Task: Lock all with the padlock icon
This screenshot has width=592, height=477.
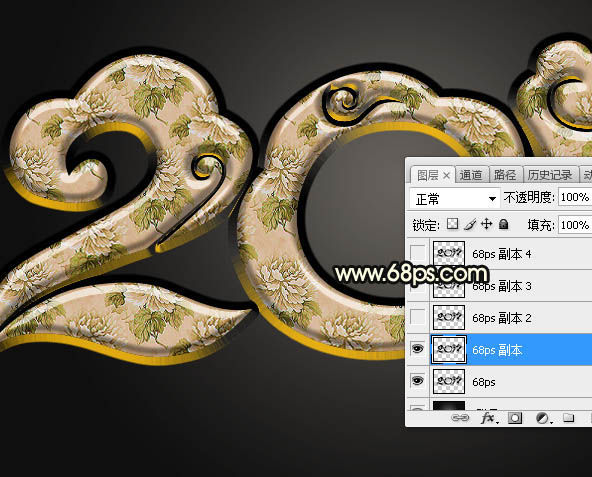Action: pos(503,224)
